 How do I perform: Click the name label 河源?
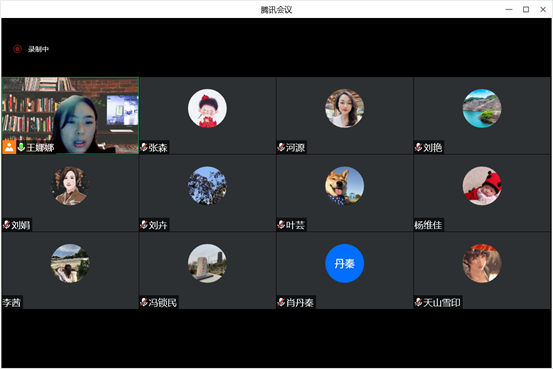click(x=295, y=147)
